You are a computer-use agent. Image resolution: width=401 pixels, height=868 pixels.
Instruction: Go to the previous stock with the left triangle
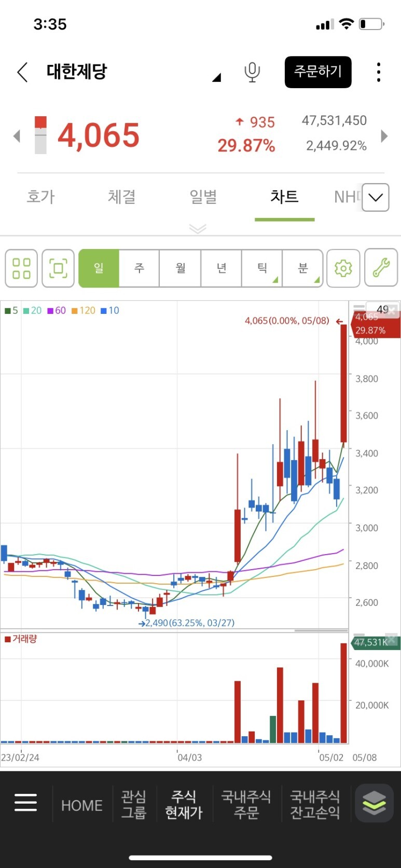point(17,136)
